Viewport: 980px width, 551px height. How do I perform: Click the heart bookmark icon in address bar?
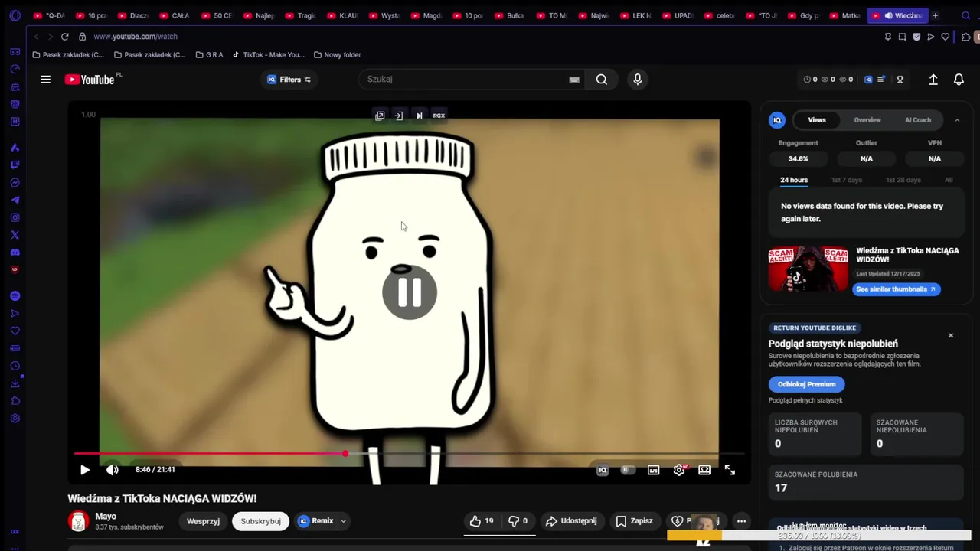[946, 37]
